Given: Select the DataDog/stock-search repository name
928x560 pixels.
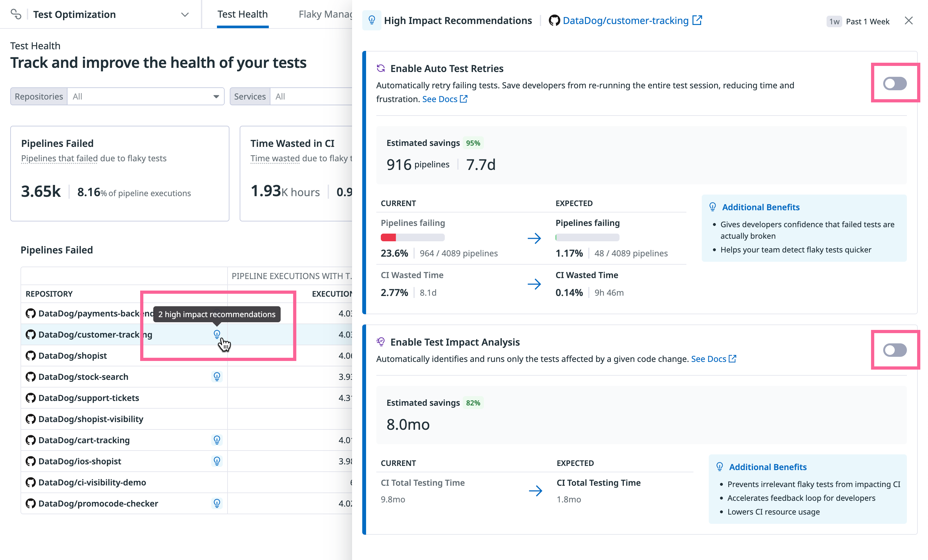Looking at the screenshot, I should (83, 377).
